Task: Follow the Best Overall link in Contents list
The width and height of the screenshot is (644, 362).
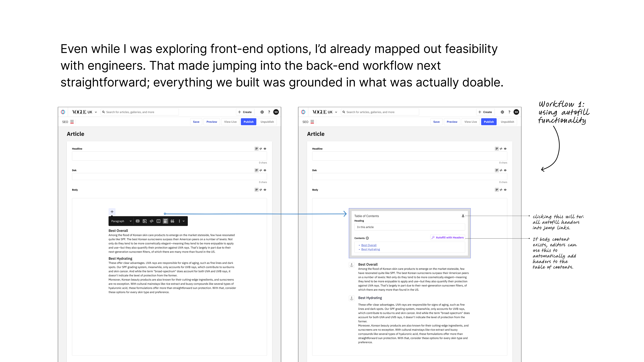Action: pos(369,245)
